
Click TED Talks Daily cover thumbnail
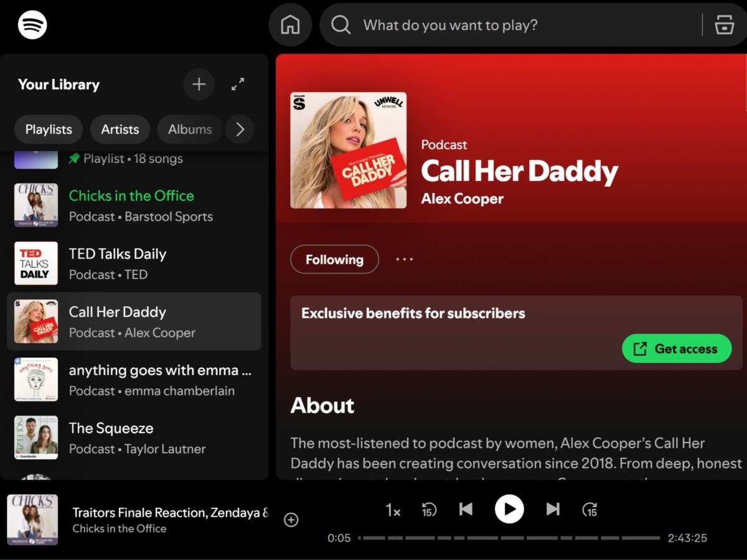point(36,263)
